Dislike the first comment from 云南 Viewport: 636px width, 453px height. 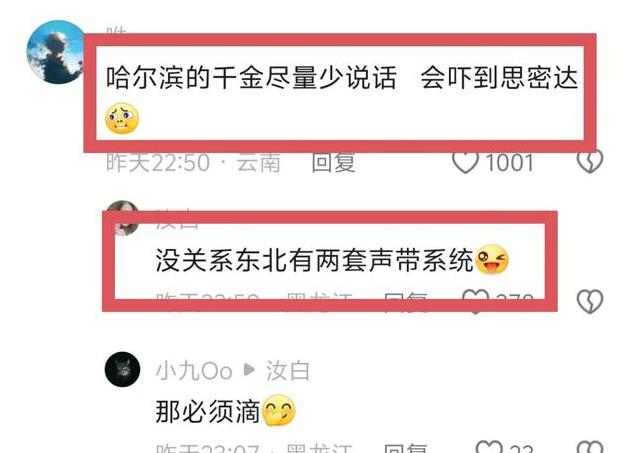pos(590,161)
